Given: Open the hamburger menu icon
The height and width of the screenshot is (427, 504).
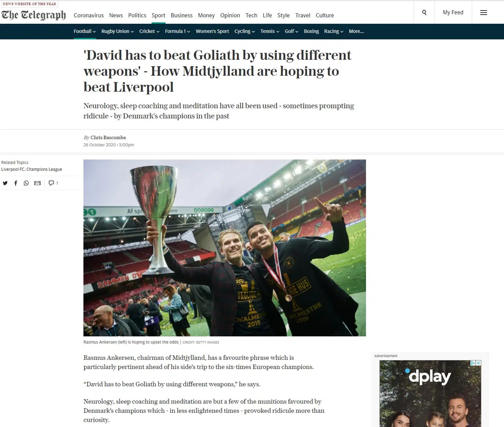Looking at the screenshot, I should (x=483, y=13).
